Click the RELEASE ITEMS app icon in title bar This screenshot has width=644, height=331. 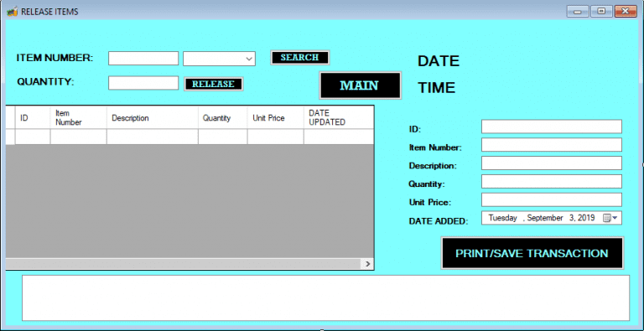pos(12,12)
